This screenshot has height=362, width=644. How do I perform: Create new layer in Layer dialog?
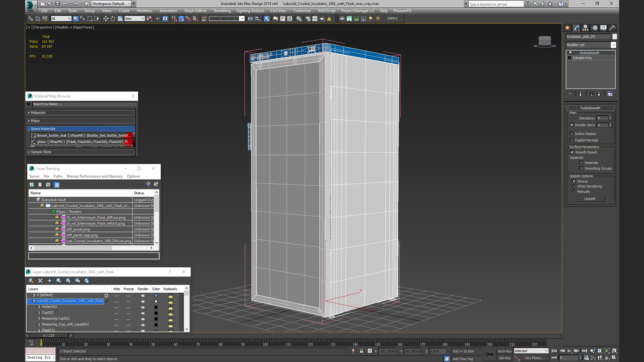31,281
